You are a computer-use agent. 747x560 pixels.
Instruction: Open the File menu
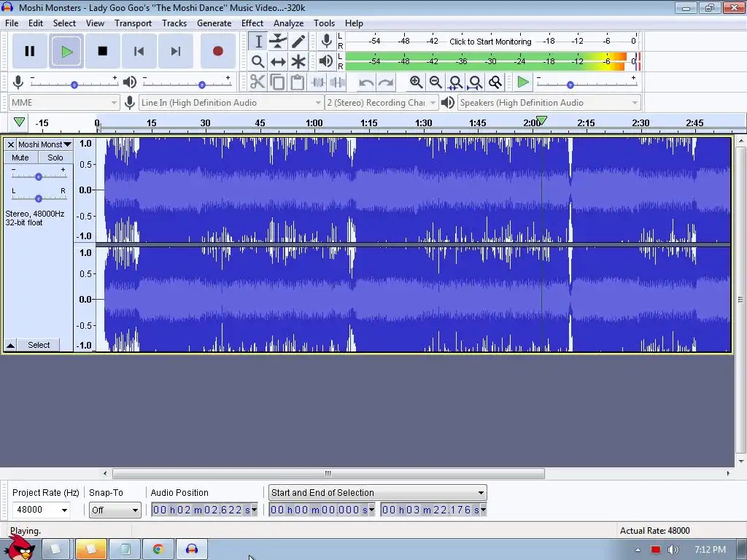pos(12,23)
